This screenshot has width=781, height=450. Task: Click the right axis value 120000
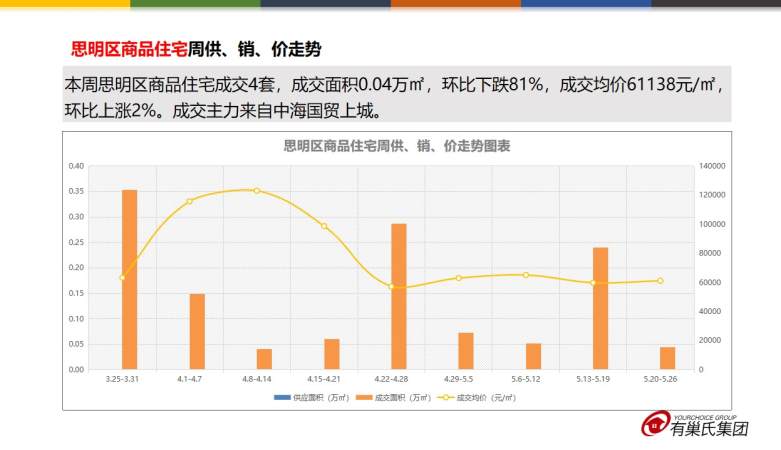(x=712, y=195)
